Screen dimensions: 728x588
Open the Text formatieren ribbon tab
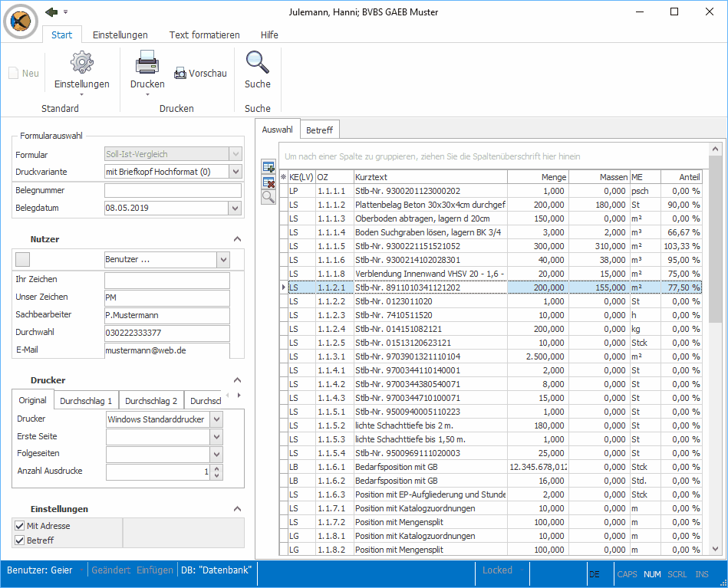click(204, 34)
